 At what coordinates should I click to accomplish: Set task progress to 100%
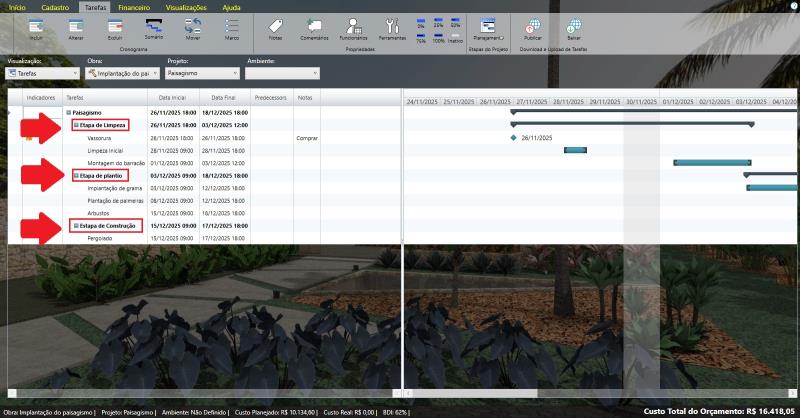tap(438, 36)
